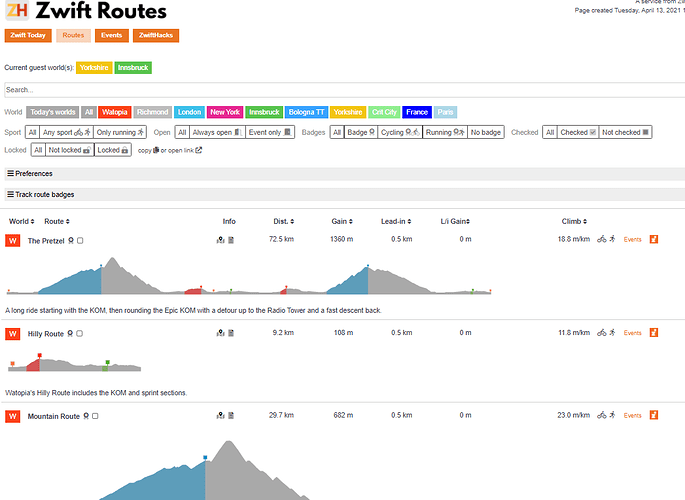Click the red W world icon for Hilly Route
Image resolution: width=685 pixels, height=500 pixels.
point(13,334)
